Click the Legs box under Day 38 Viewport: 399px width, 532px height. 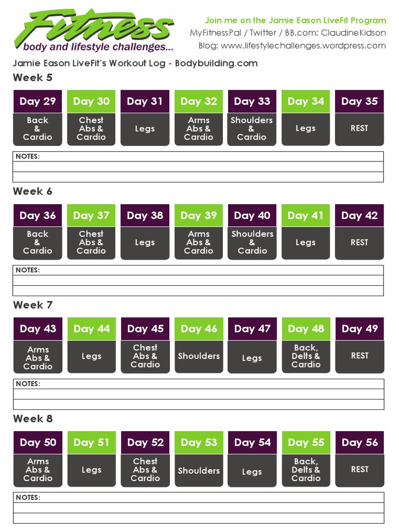pyautogui.click(x=145, y=243)
